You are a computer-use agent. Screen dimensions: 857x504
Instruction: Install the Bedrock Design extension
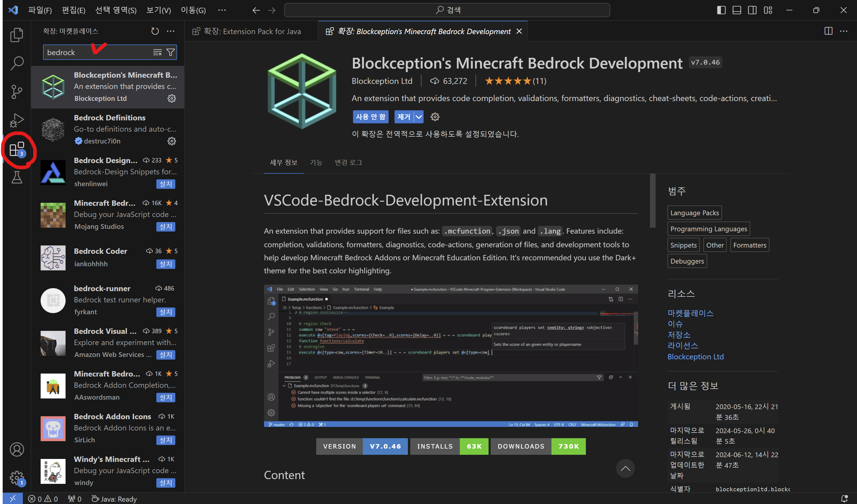[x=166, y=184]
